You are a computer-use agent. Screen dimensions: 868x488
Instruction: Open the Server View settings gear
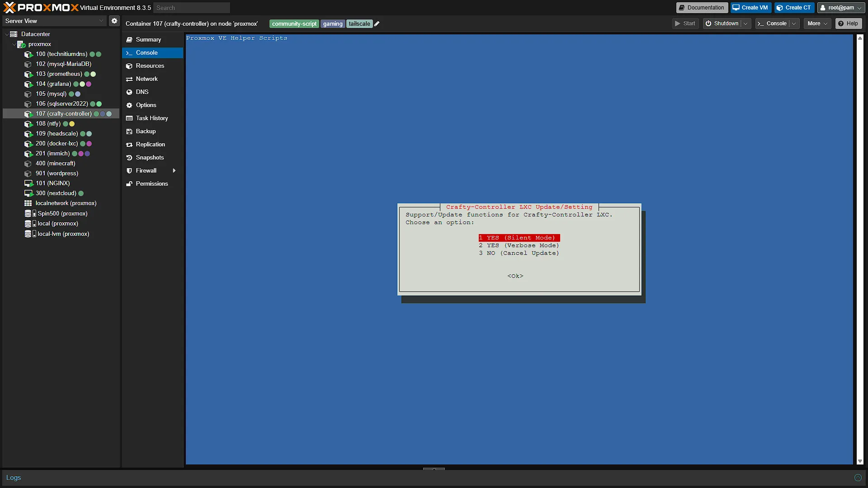(x=114, y=21)
